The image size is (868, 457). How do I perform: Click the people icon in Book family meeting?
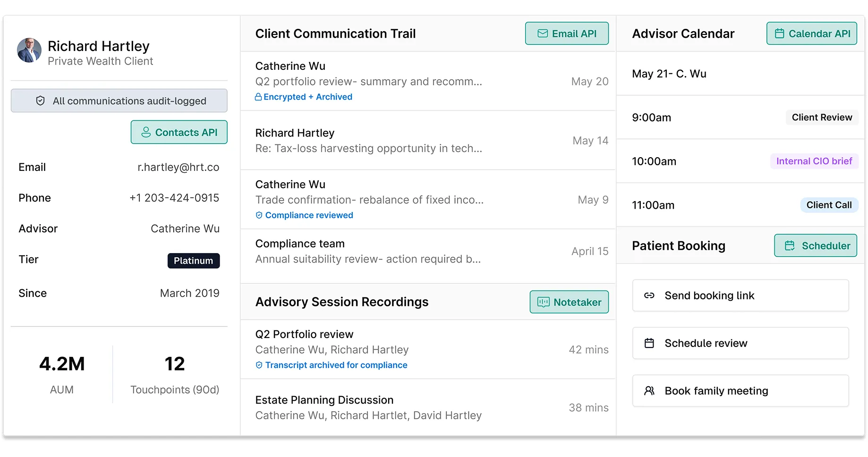[649, 391]
